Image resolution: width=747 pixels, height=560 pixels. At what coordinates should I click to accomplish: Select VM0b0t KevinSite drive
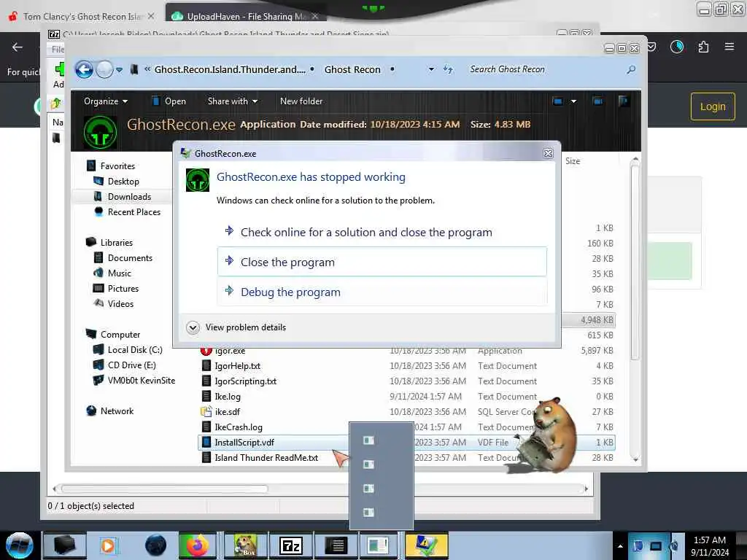click(x=141, y=380)
